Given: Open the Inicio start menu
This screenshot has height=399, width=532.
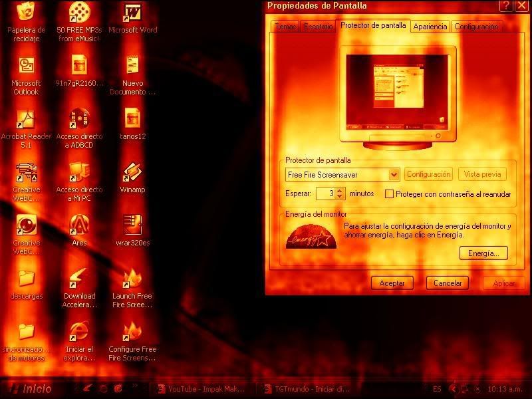Looking at the screenshot, I should pos(30,389).
